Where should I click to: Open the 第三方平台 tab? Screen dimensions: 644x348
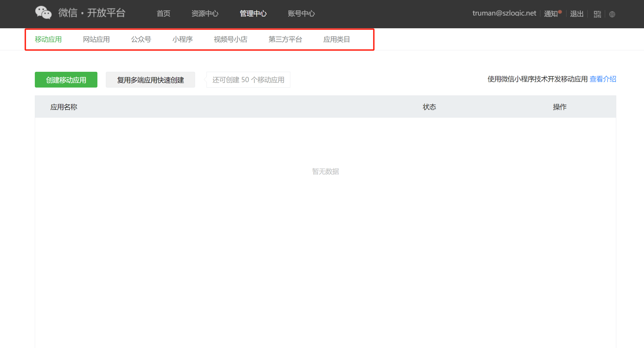point(285,39)
